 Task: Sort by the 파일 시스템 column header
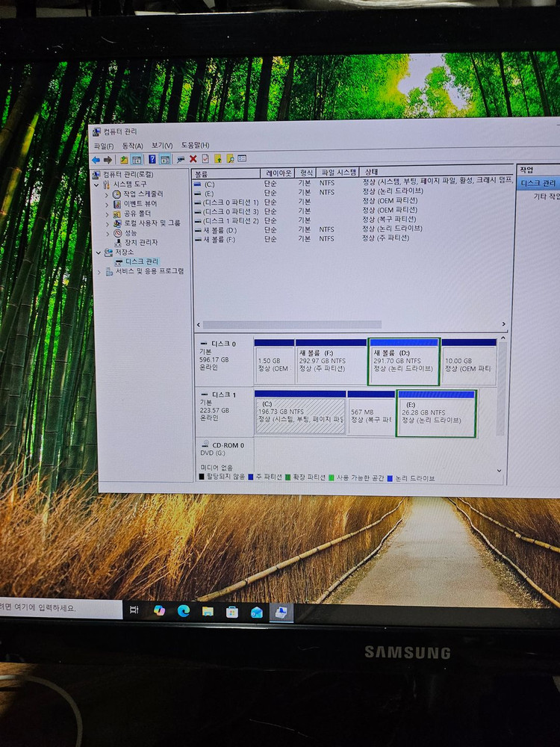[337, 172]
